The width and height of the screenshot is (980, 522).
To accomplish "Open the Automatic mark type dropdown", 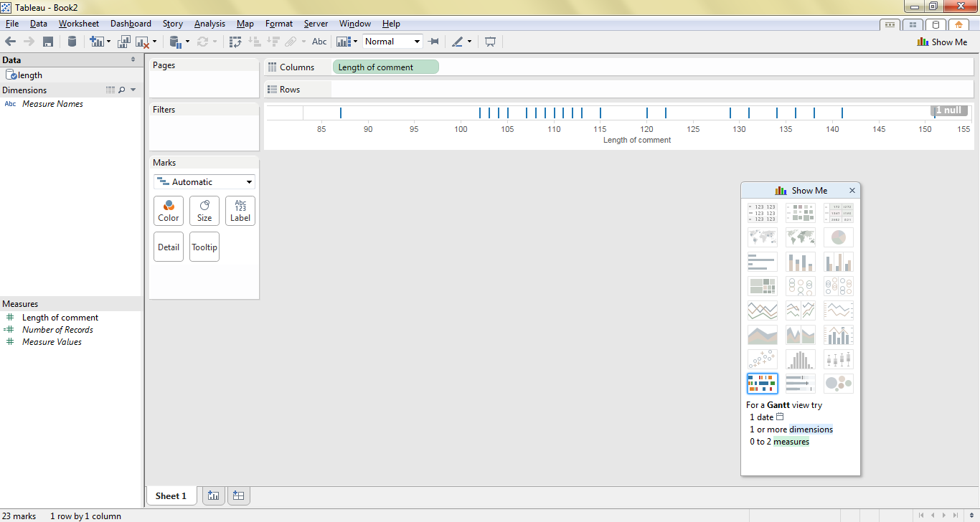I will pyautogui.click(x=204, y=182).
